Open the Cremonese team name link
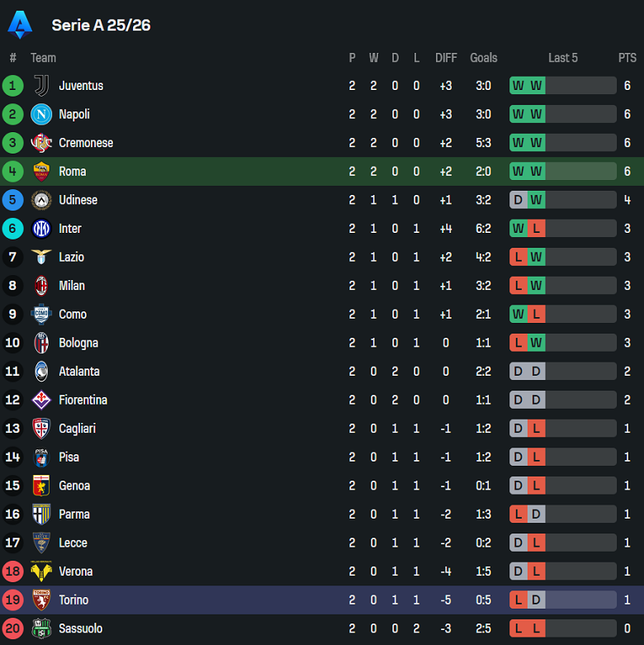The image size is (644, 645). coord(86,143)
